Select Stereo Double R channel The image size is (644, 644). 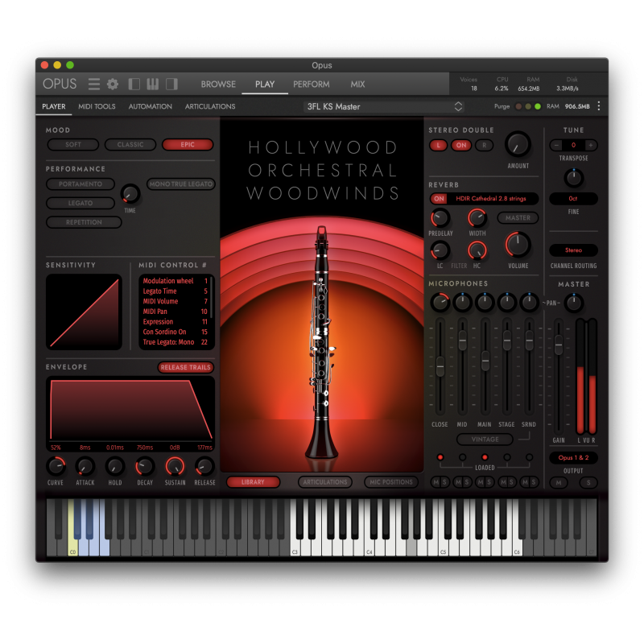click(485, 145)
